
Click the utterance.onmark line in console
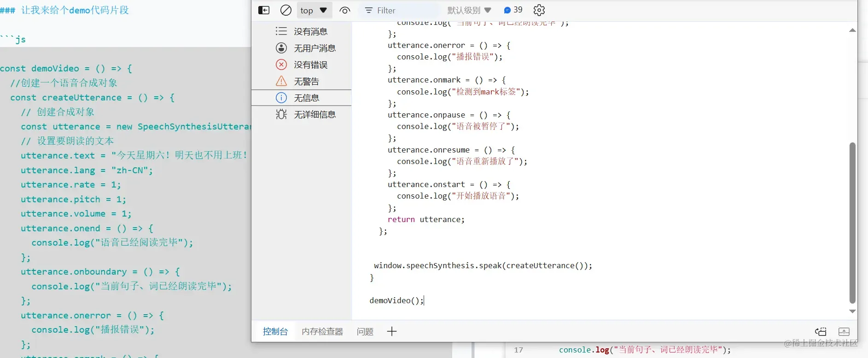[447, 80]
